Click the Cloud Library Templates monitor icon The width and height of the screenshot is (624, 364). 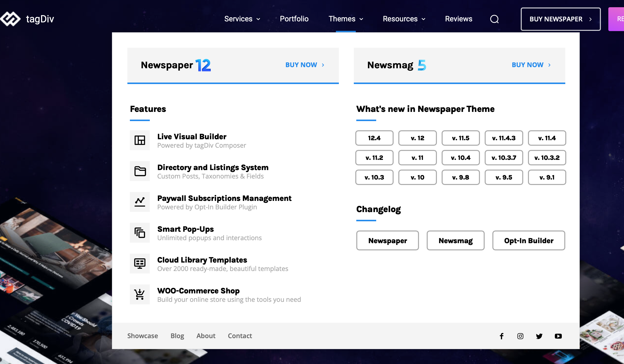coord(140,264)
